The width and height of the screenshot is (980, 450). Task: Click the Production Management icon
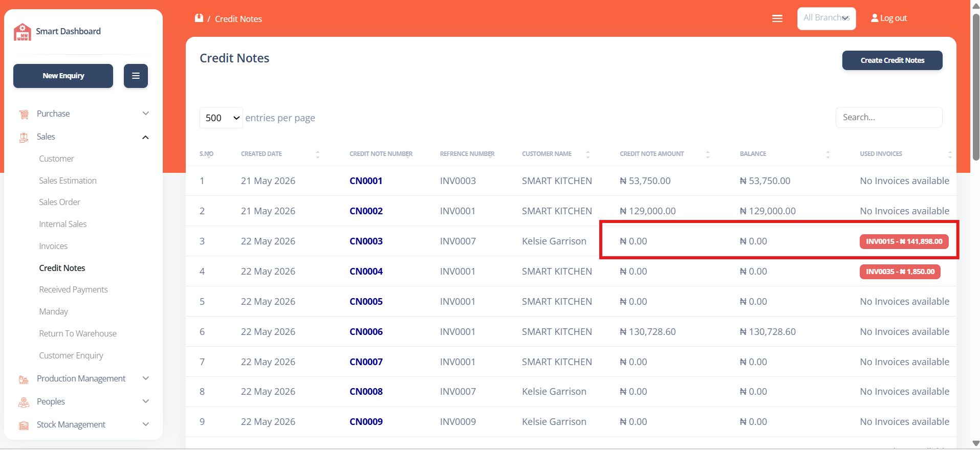pos(24,379)
